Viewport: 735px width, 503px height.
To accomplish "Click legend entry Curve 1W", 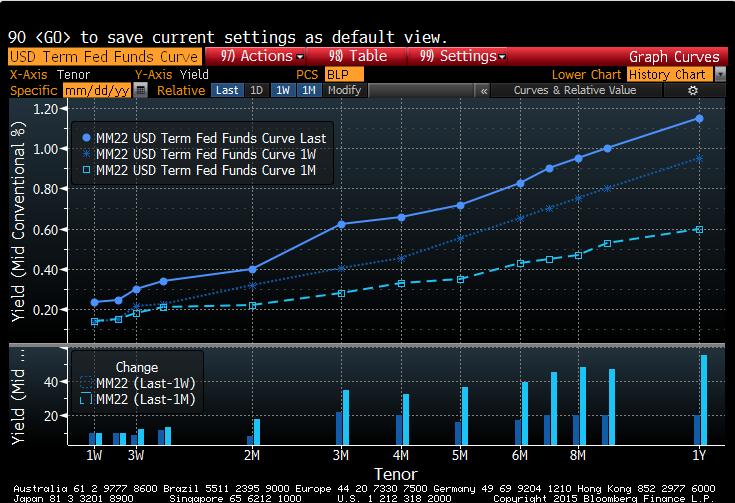I will pos(199,154).
